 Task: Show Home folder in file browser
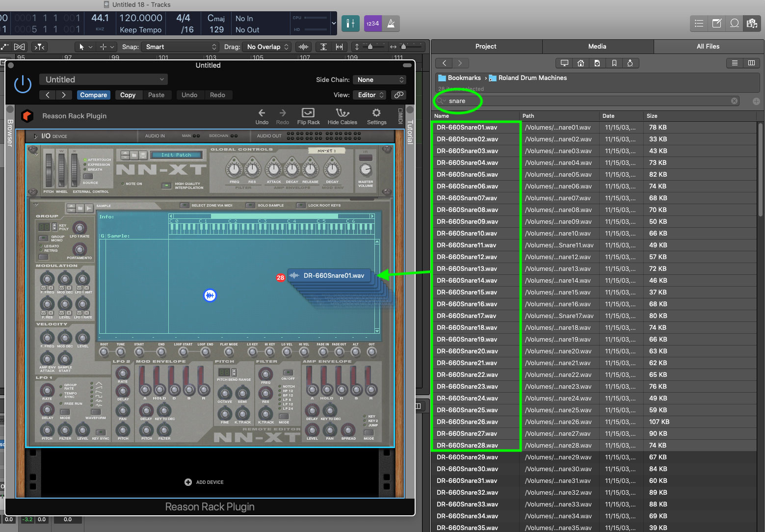coord(580,63)
